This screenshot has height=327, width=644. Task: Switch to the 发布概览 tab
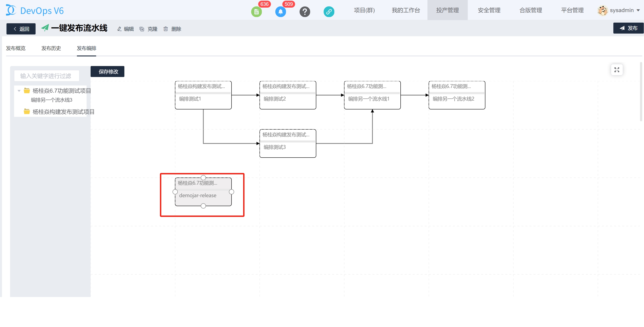click(x=16, y=48)
